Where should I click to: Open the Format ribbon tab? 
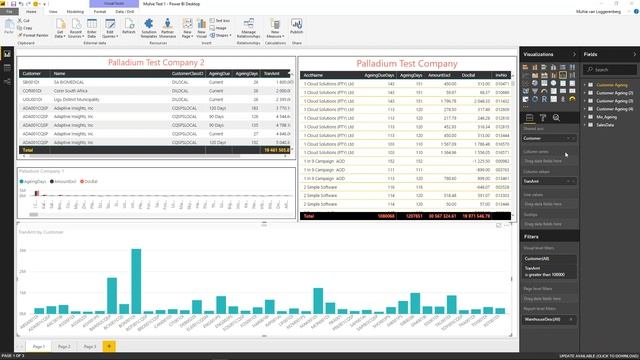pyautogui.click(x=100, y=12)
